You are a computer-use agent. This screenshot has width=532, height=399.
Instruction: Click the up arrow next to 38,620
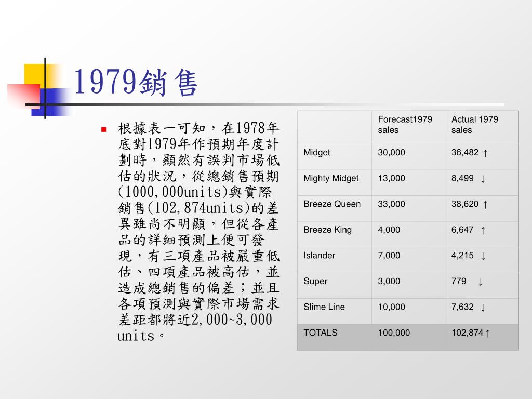(485, 205)
